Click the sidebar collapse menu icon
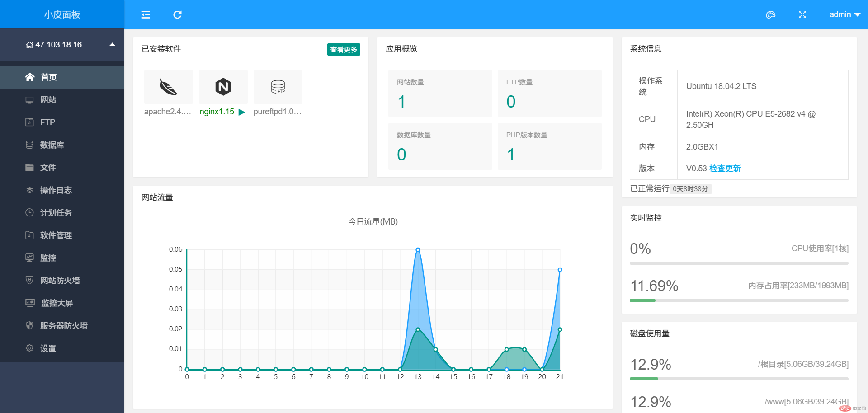 [146, 15]
